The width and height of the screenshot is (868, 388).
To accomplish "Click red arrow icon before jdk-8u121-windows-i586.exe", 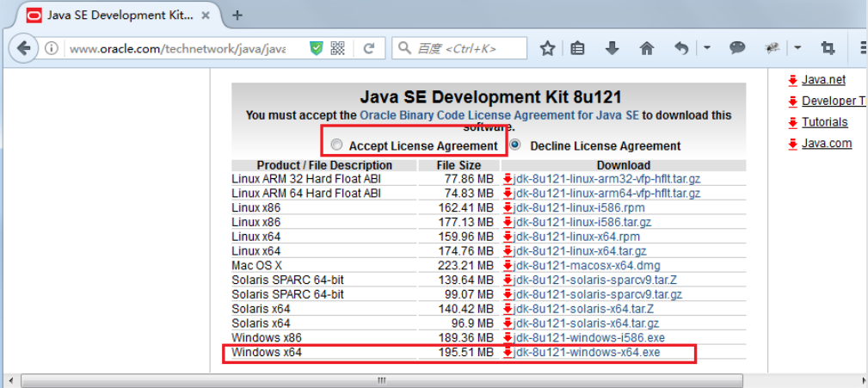I will pos(508,337).
